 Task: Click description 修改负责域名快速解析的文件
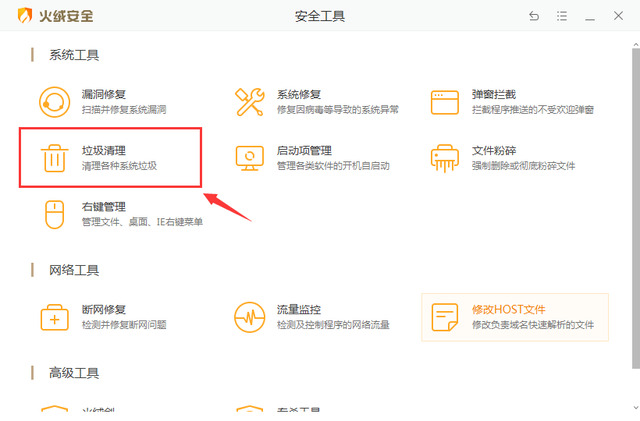(533, 325)
